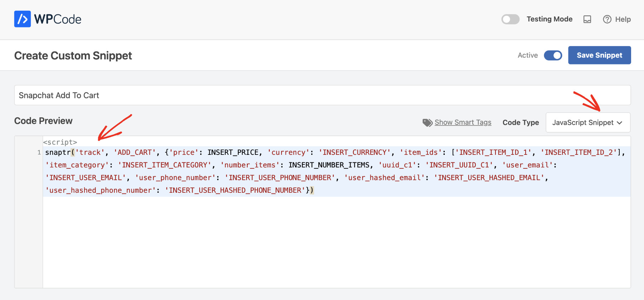Click the WPCode brand text
Viewport: 644px width, 300px height.
58,19
